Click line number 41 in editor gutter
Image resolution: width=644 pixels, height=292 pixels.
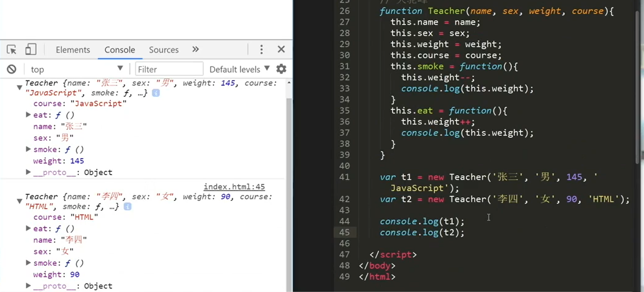[344, 177]
